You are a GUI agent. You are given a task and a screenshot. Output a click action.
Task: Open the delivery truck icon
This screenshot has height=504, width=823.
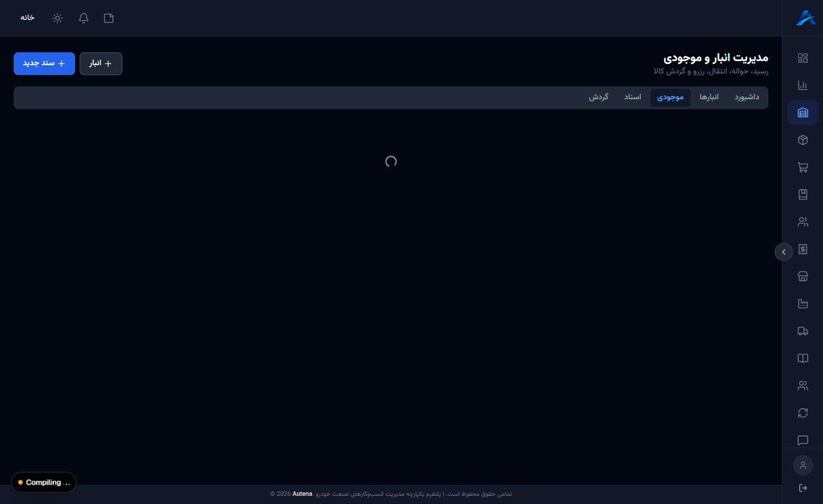coord(802,331)
